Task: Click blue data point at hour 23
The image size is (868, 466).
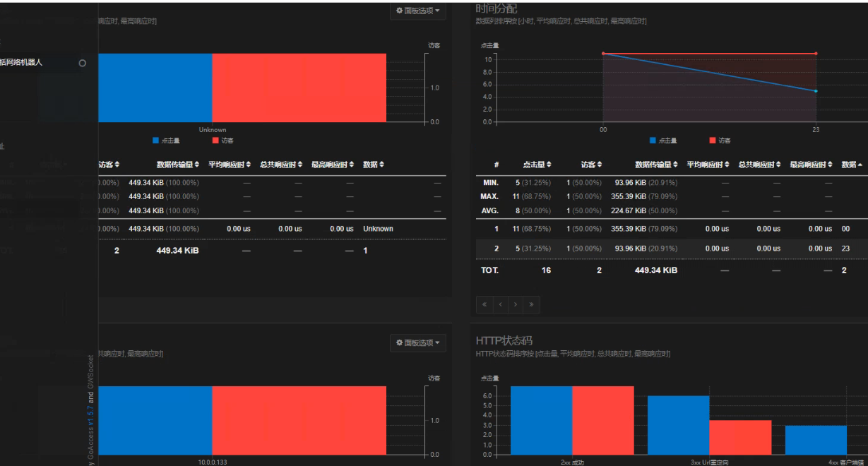Action: (x=816, y=91)
